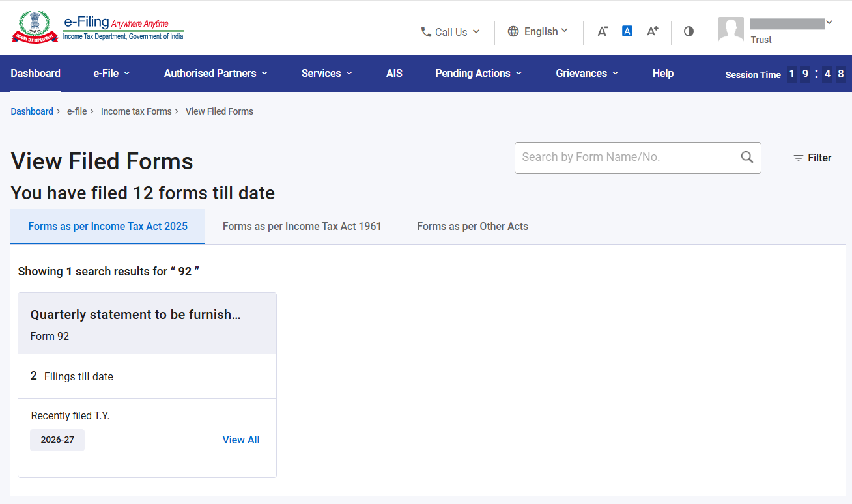Click the Quarterly statement card title

pyautogui.click(x=135, y=315)
